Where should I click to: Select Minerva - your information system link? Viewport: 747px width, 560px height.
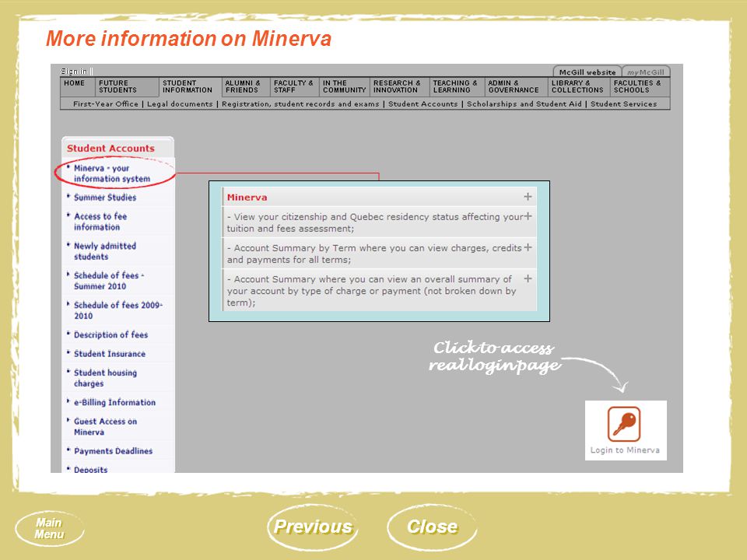pos(112,173)
